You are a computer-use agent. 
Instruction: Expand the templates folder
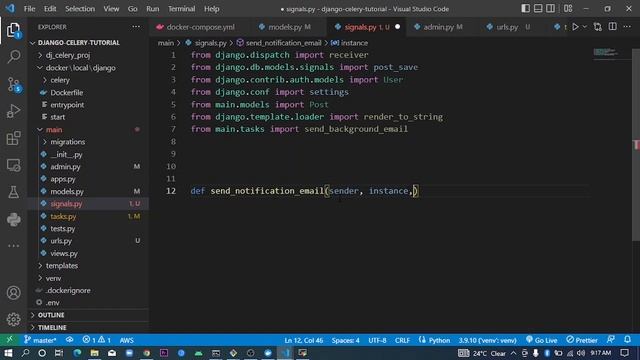61,265
